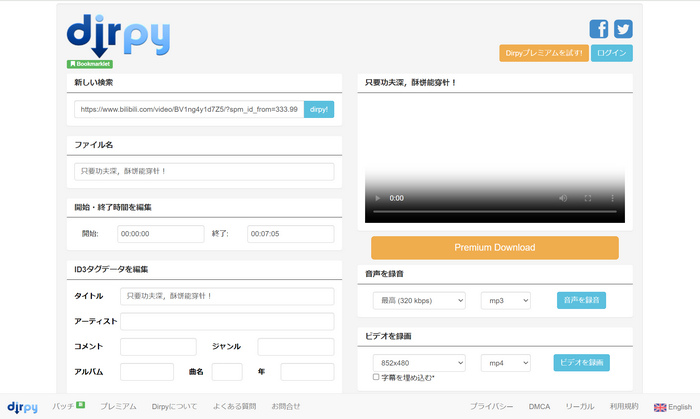Open the Privacy link in footer
The width and height of the screenshot is (700, 419).
coord(491,407)
